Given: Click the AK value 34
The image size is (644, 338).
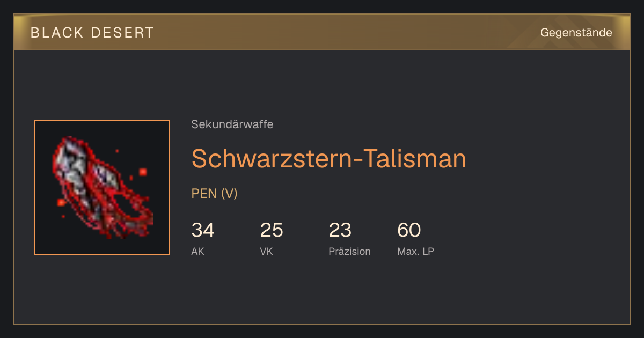Looking at the screenshot, I should (203, 230).
